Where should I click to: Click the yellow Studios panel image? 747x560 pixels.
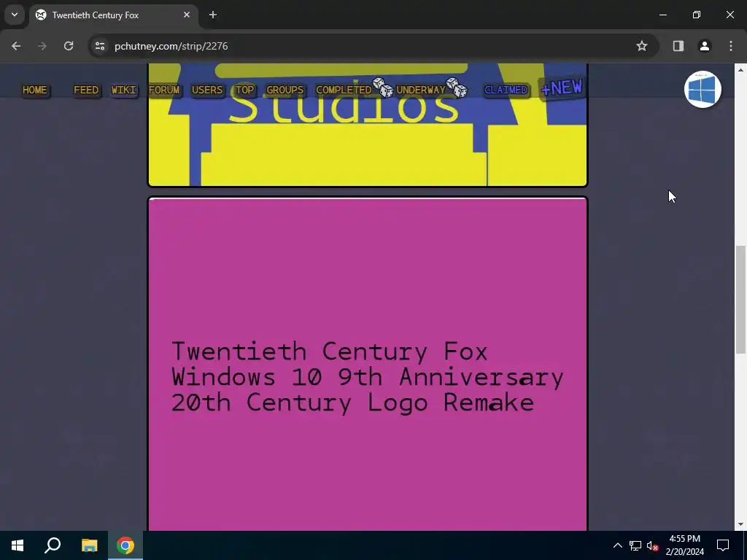click(x=368, y=125)
